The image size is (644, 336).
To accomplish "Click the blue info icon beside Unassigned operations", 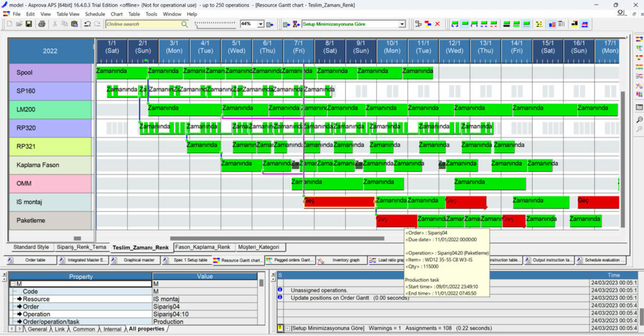I will [x=280, y=290].
